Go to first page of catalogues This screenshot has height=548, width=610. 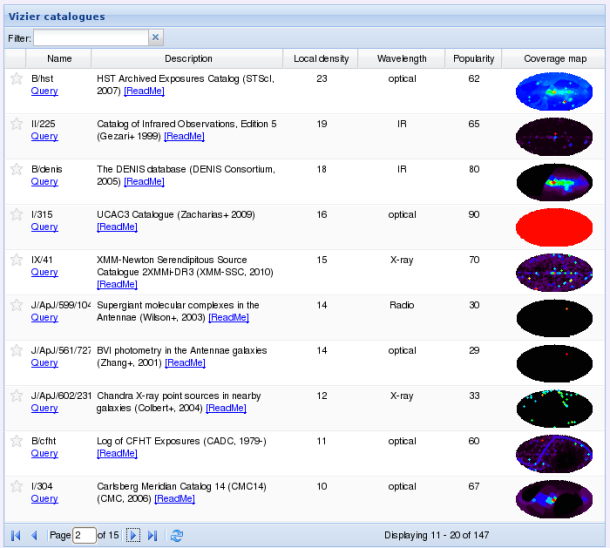pos(16,536)
